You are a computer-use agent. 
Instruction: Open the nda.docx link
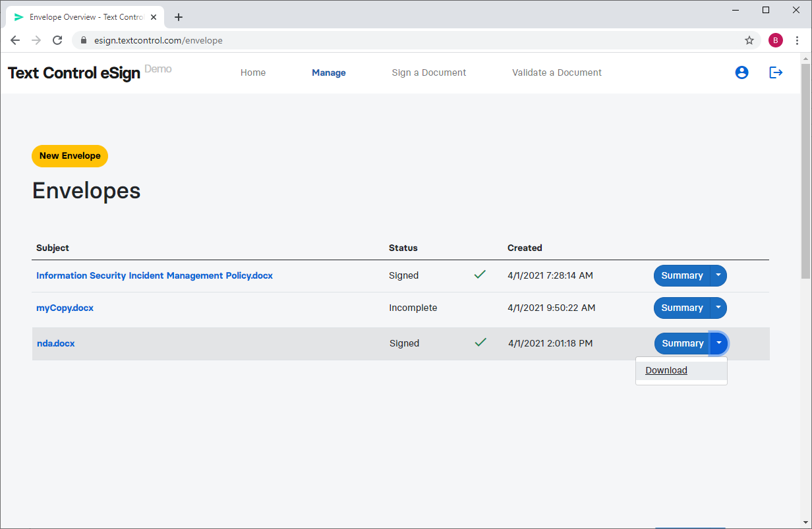[x=55, y=343]
